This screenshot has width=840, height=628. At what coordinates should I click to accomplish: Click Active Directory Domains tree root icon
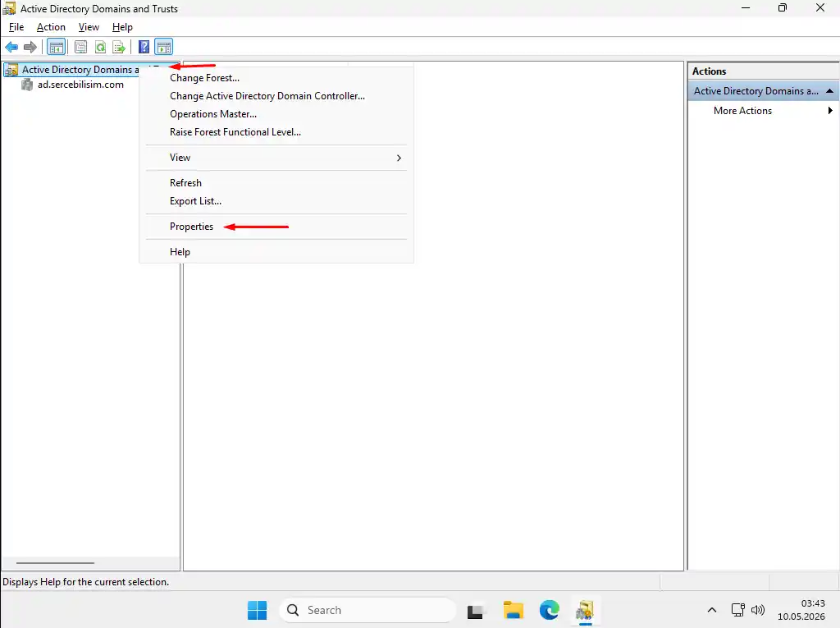[x=11, y=70]
